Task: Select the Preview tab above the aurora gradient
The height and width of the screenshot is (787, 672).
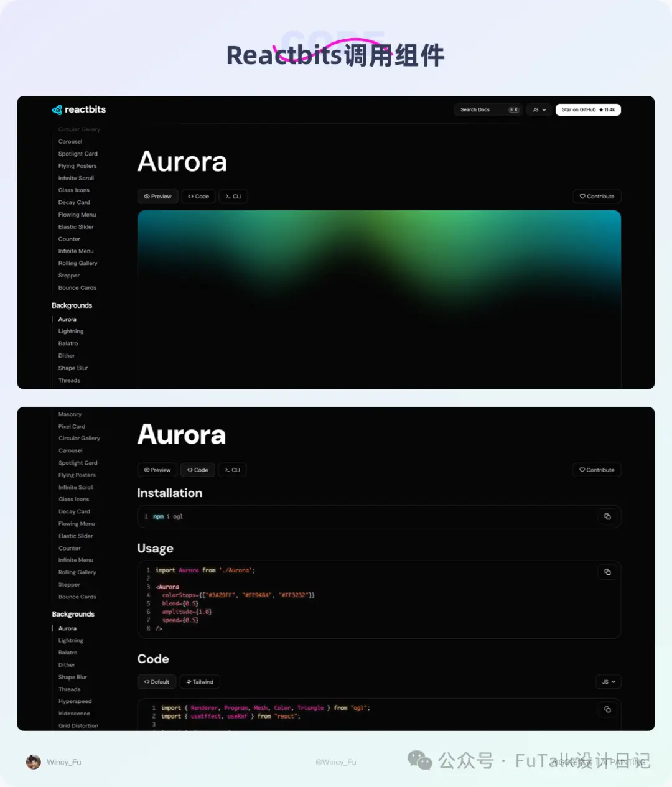Action: [x=157, y=197]
